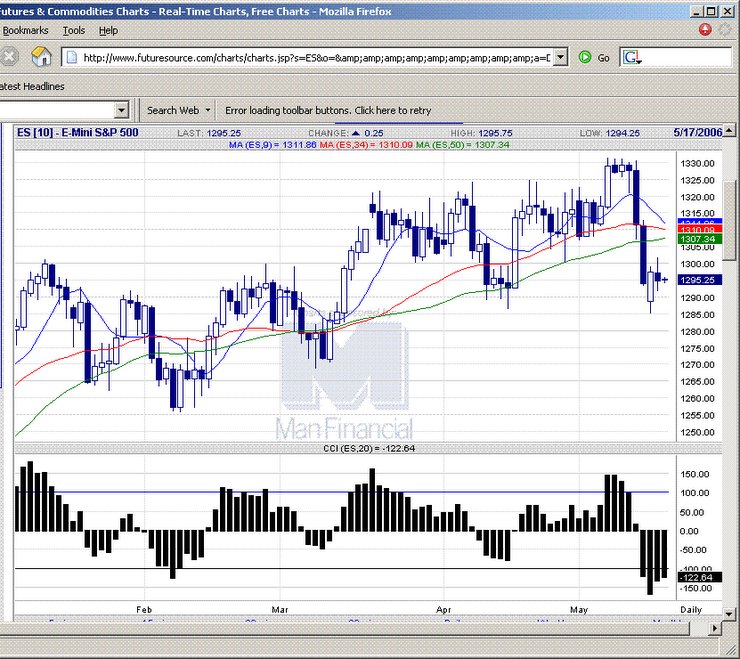Image resolution: width=740 pixels, height=659 pixels.
Task: Click the Daily interval label
Action: [691, 610]
